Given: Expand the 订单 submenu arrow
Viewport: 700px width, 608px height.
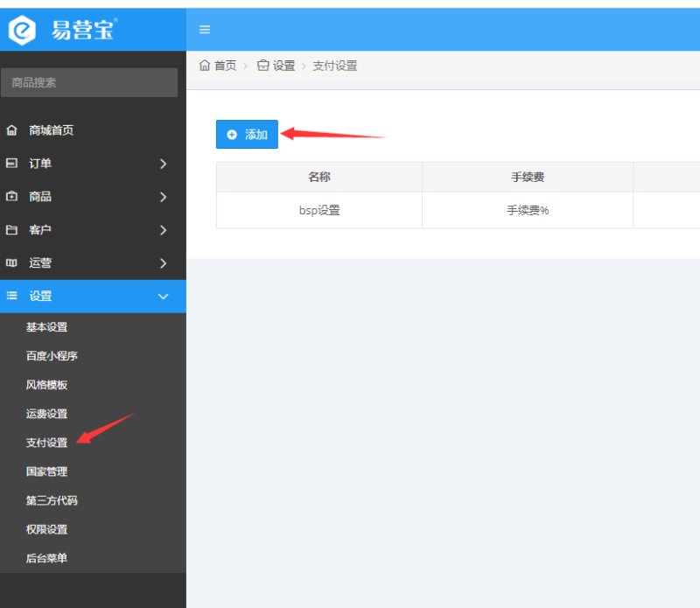Looking at the screenshot, I should pos(163,164).
